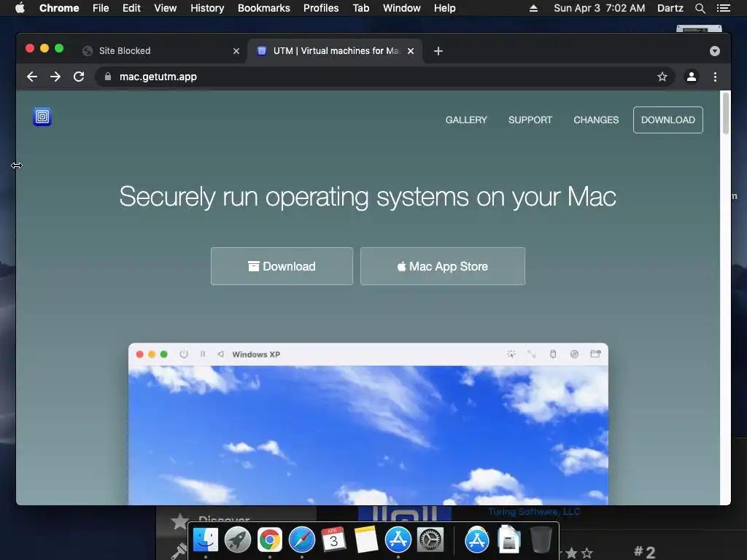Open the Chrome profile icon

[x=692, y=77]
